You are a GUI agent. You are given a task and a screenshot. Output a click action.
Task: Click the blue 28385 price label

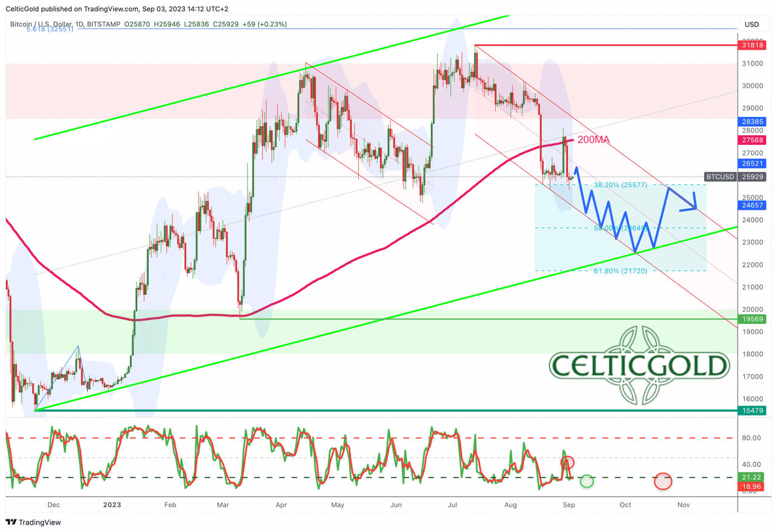(x=752, y=121)
